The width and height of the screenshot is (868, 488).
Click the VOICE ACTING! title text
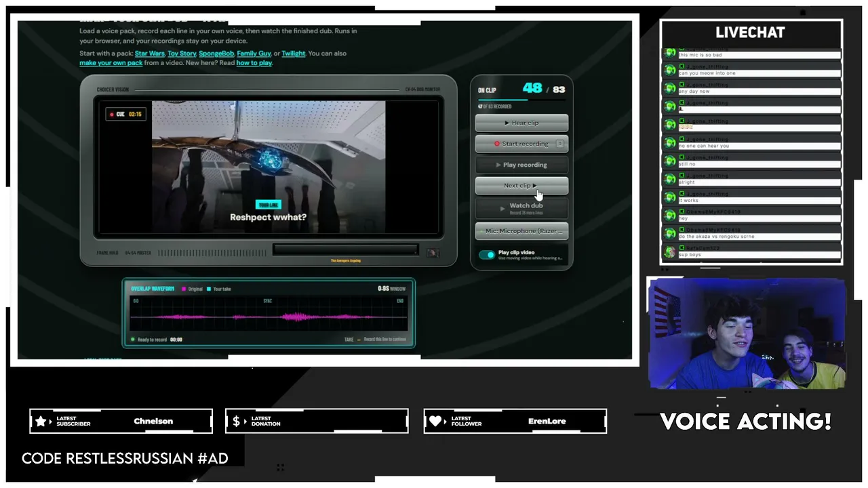pyautogui.click(x=745, y=422)
